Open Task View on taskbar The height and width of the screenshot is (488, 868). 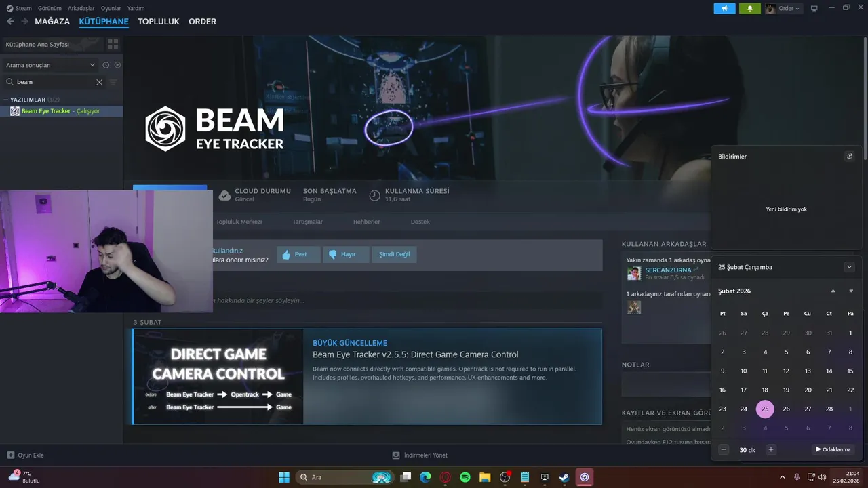(x=406, y=477)
